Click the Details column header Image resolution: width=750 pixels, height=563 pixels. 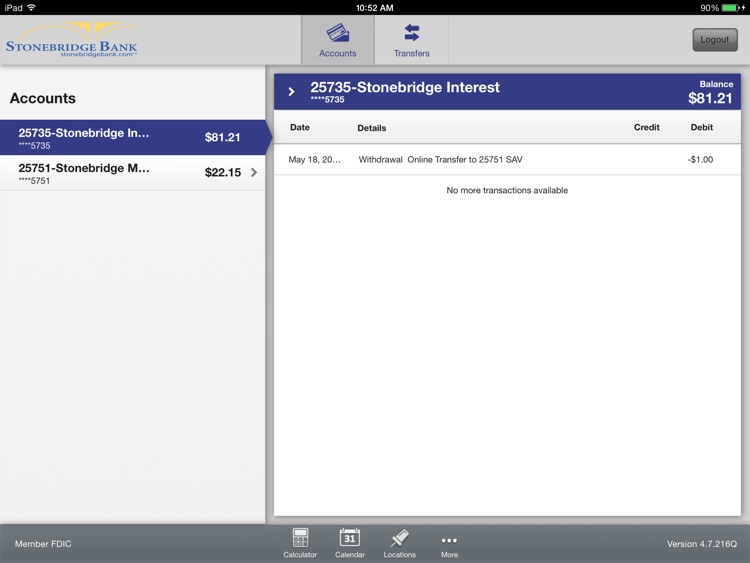pyautogui.click(x=372, y=128)
